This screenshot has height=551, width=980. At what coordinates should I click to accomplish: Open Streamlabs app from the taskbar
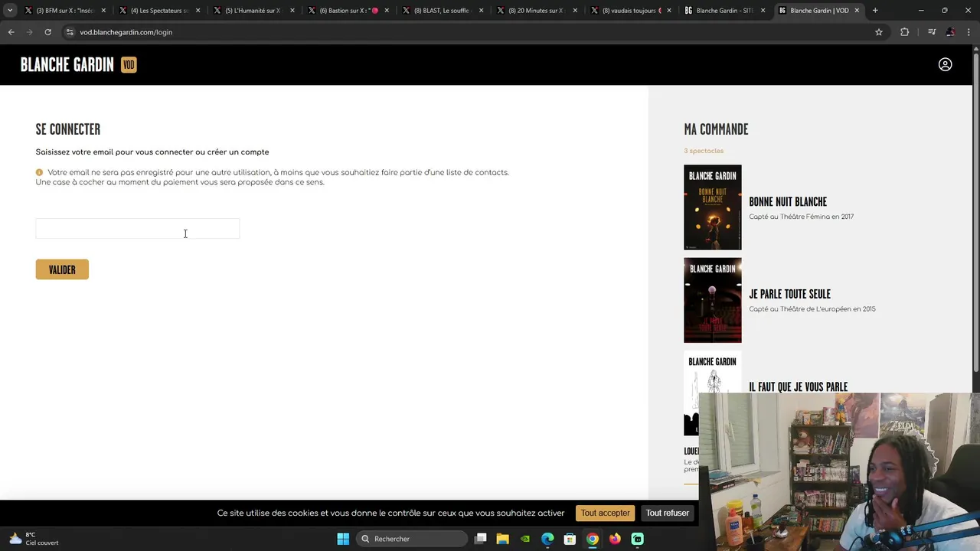pyautogui.click(x=637, y=539)
